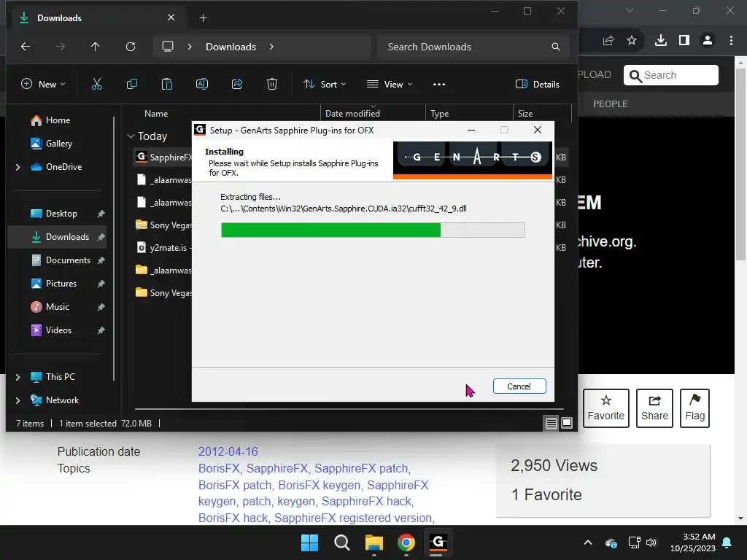Cut the selected file

97,85
